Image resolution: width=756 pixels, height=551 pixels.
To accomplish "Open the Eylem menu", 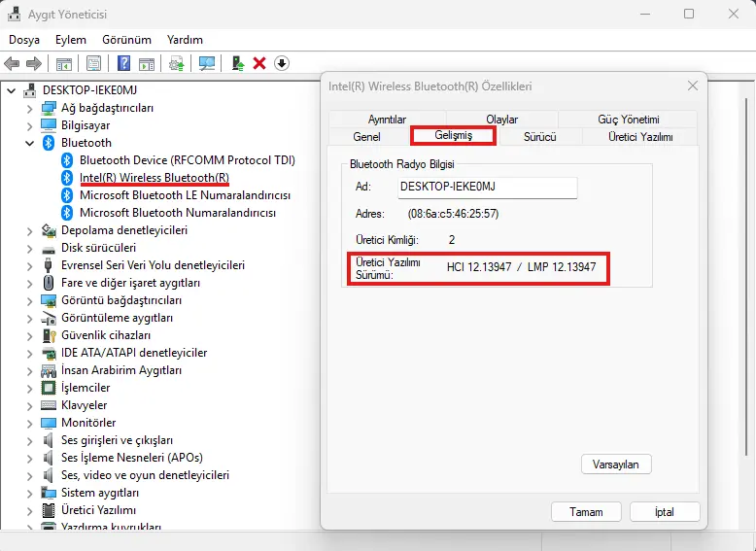I will pos(70,40).
